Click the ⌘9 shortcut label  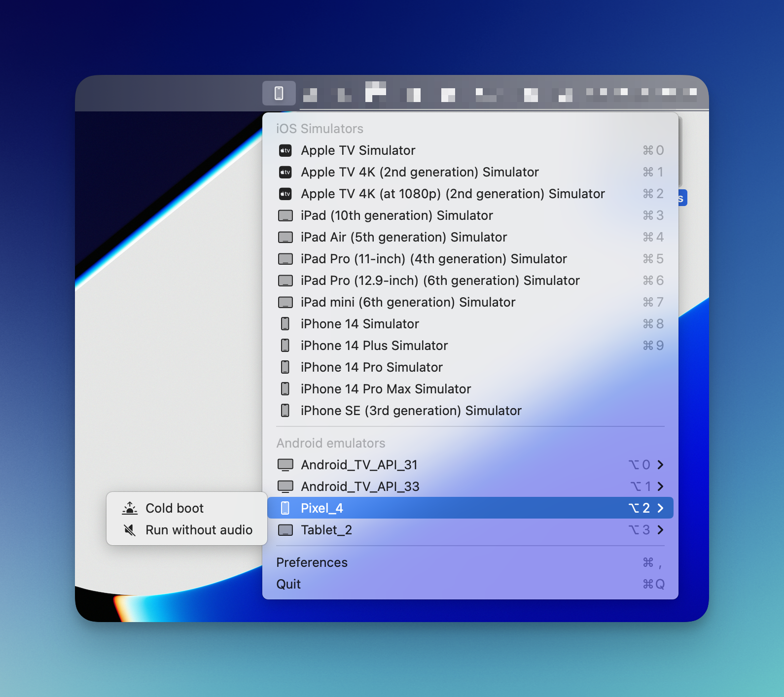point(653,346)
